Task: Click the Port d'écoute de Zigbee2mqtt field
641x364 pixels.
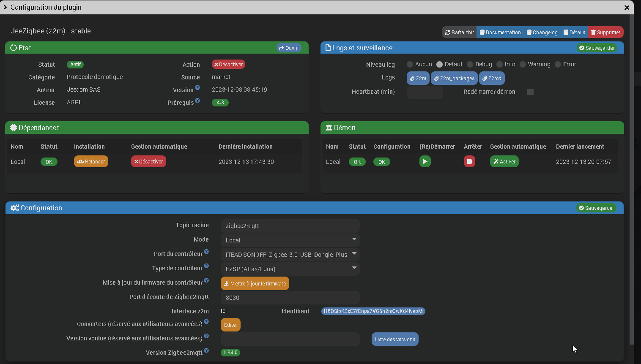Action: coord(290,298)
